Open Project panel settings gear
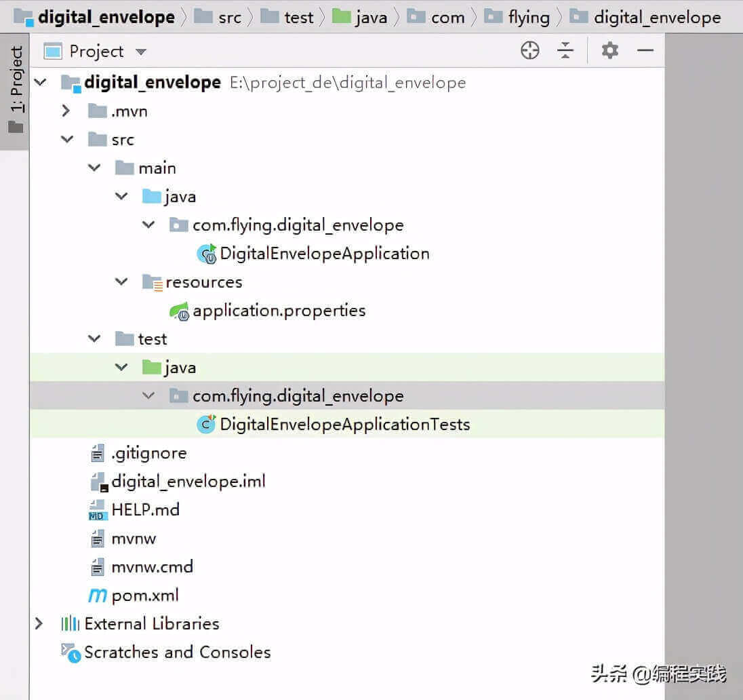The image size is (743, 700). pyautogui.click(x=610, y=50)
